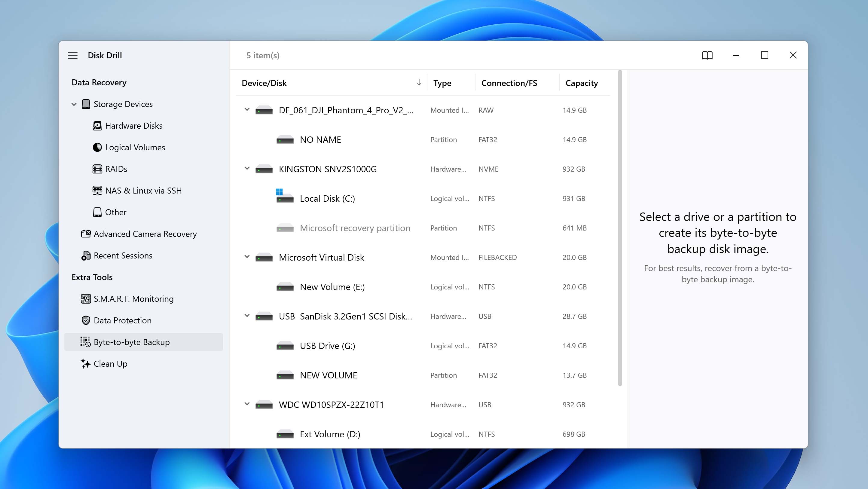868x489 pixels.
Task: Toggle sort arrow on Device/Disk column
Action: (x=419, y=83)
